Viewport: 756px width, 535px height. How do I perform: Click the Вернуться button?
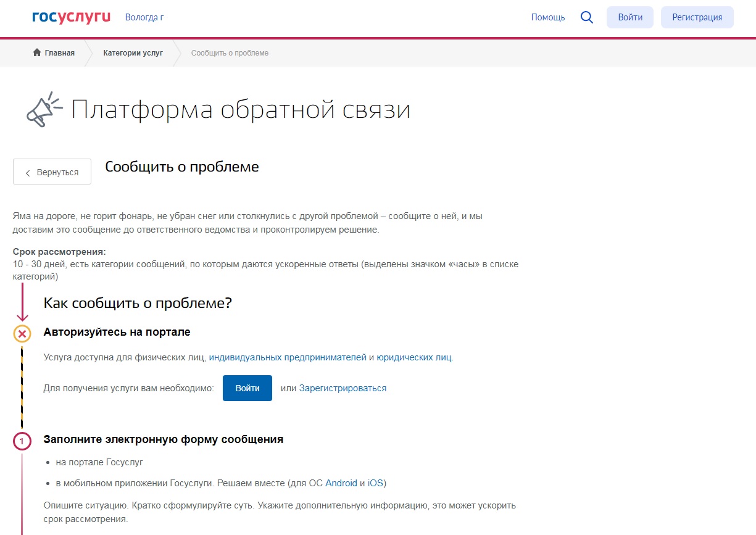(x=52, y=172)
